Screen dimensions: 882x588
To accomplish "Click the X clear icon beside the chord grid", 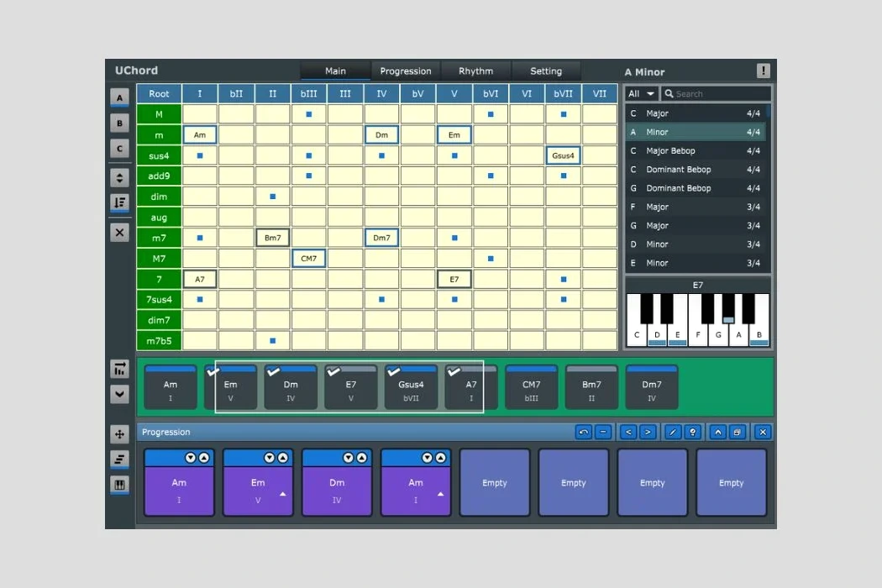I will click(x=119, y=233).
